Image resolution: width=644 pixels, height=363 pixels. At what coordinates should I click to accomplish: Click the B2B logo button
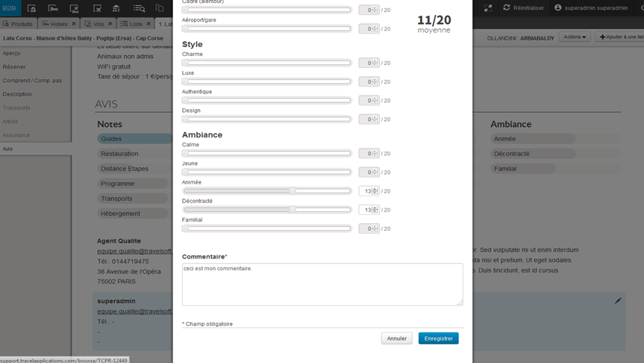click(x=10, y=8)
